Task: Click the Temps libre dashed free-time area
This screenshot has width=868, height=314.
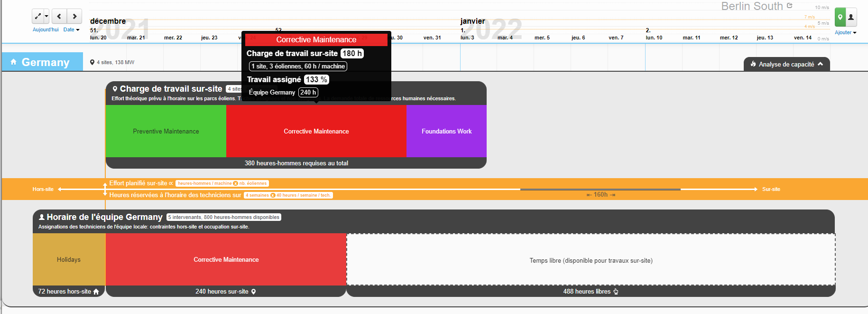Action: click(591, 260)
